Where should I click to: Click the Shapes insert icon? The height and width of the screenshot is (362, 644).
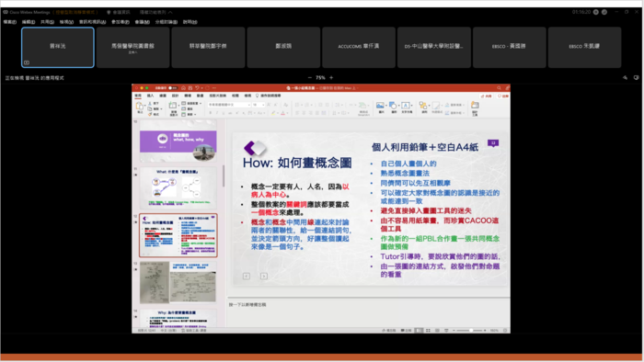tap(393, 106)
